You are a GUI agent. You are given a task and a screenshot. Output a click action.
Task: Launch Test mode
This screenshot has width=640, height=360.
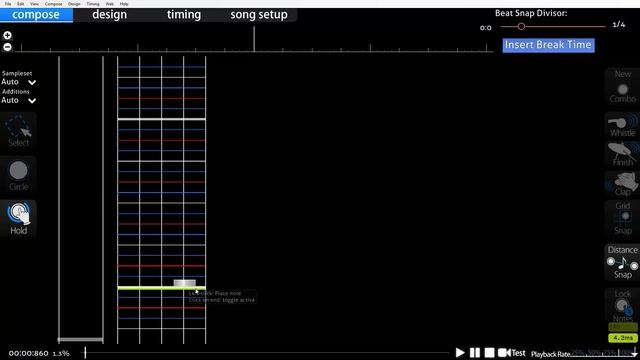[512, 352]
